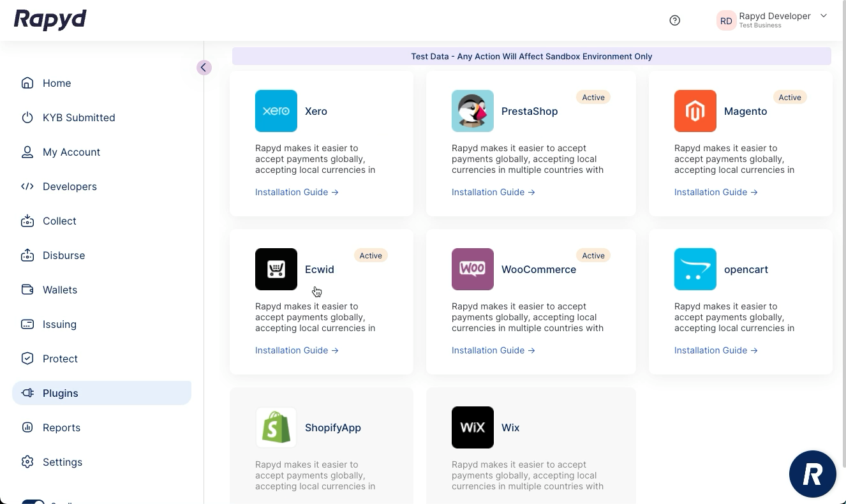Click the Collect sidebar icon
This screenshot has height=504, width=846.
click(x=27, y=221)
